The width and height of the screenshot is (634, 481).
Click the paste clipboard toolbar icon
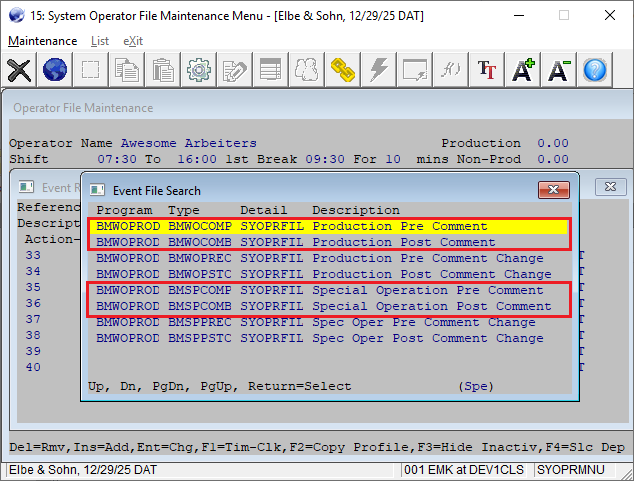(163, 70)
